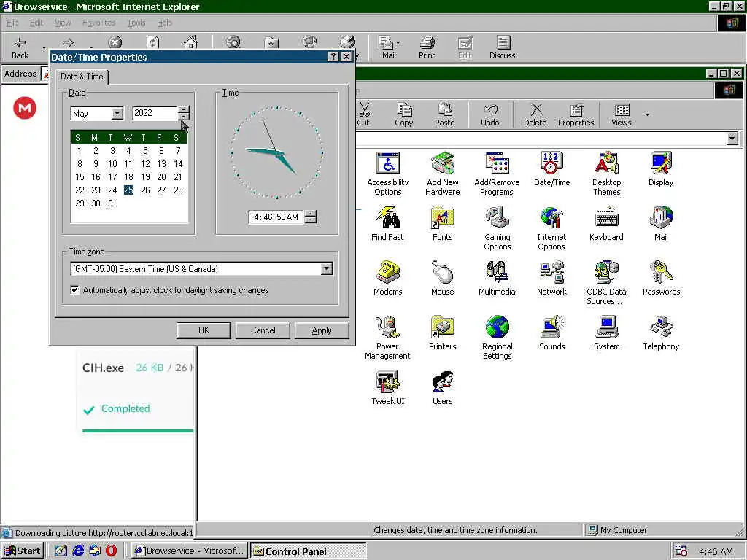Open the Multimedia icon
The width and height of the screenshot is (747, 560).
click(x=497, y=279)
